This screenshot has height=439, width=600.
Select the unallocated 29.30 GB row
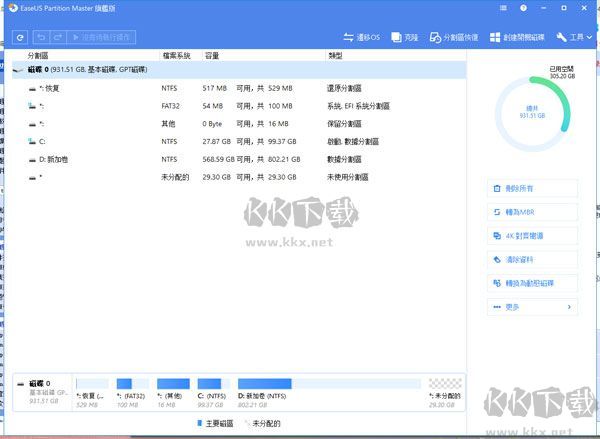pyautogui.click(x=239, y=177)
